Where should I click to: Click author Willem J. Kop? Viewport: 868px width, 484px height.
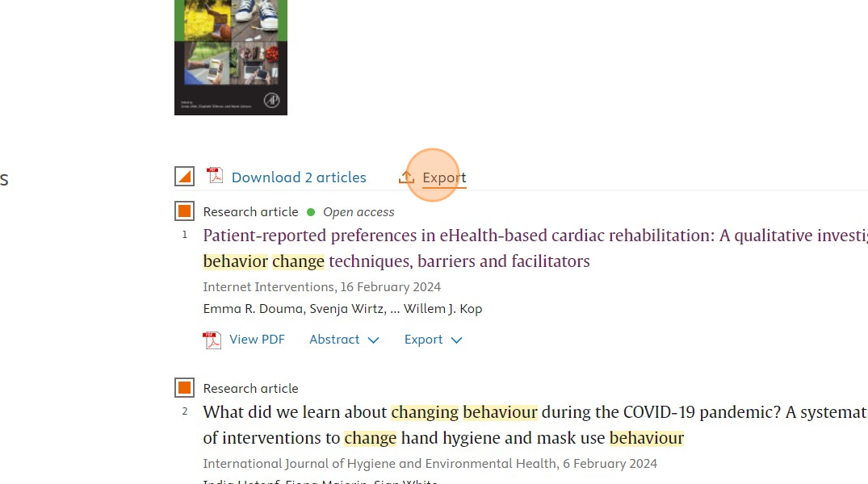click(440, 308)
